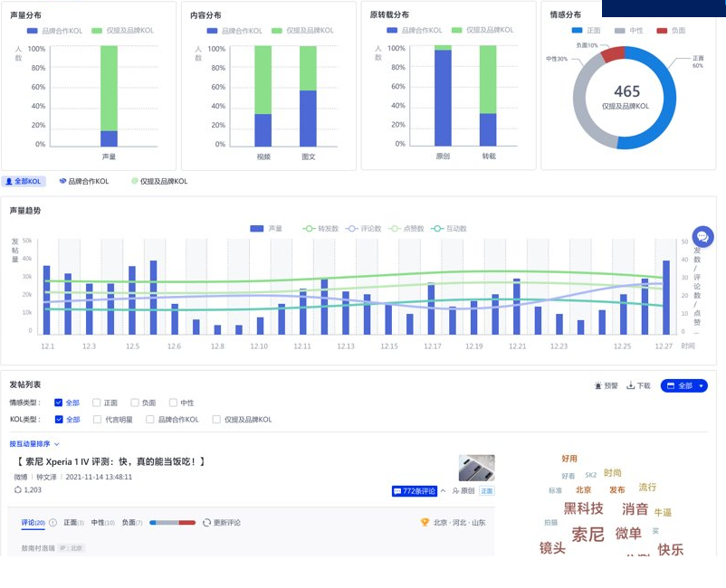Check the 正面 sentiment type checkbox
The height and width of the screenshot is (588, 726).
point(96,403)
